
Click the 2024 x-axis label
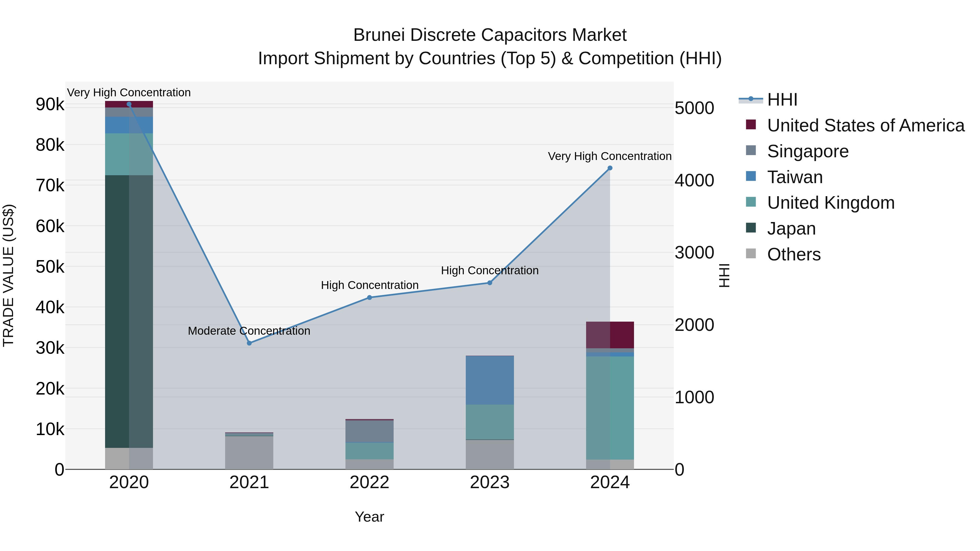(610, 482)
